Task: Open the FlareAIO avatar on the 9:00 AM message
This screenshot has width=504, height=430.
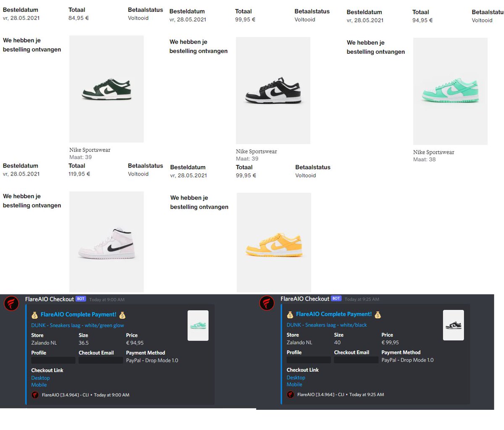Action: [11, 304]
